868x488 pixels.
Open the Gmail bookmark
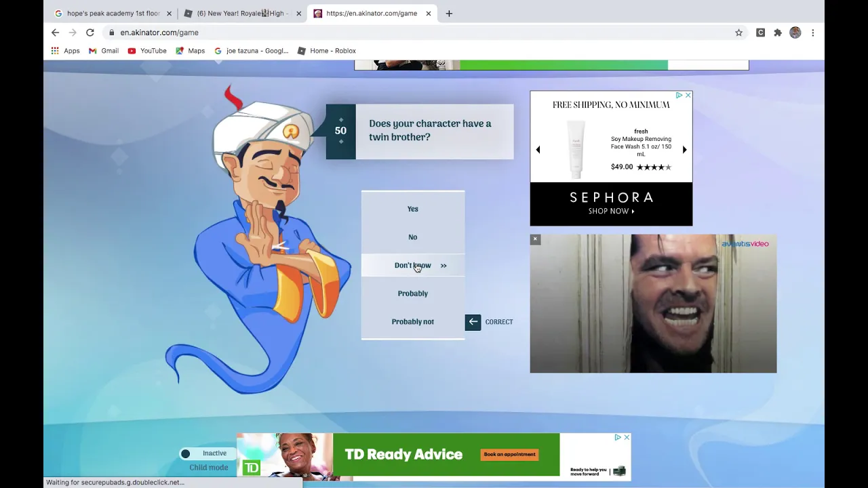(x=103, y=51)
